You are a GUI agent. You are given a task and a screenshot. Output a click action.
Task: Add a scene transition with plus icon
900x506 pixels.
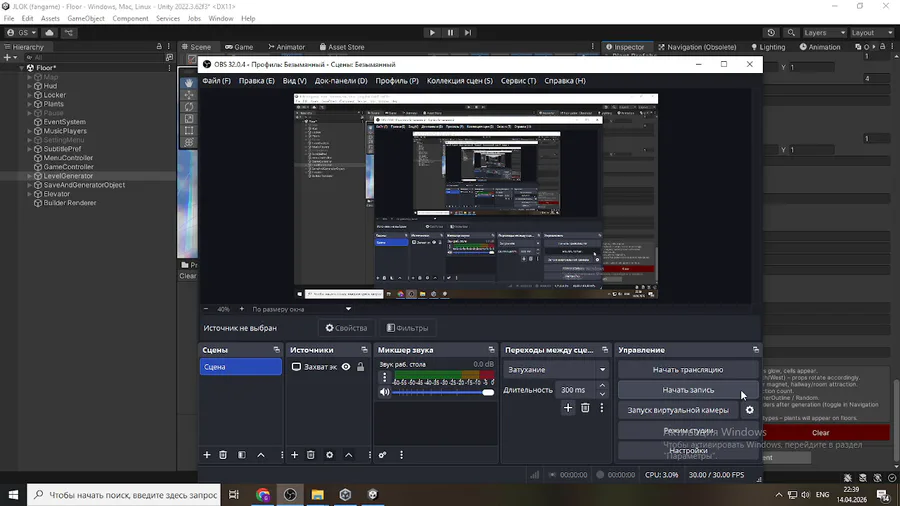pos(568,408)
